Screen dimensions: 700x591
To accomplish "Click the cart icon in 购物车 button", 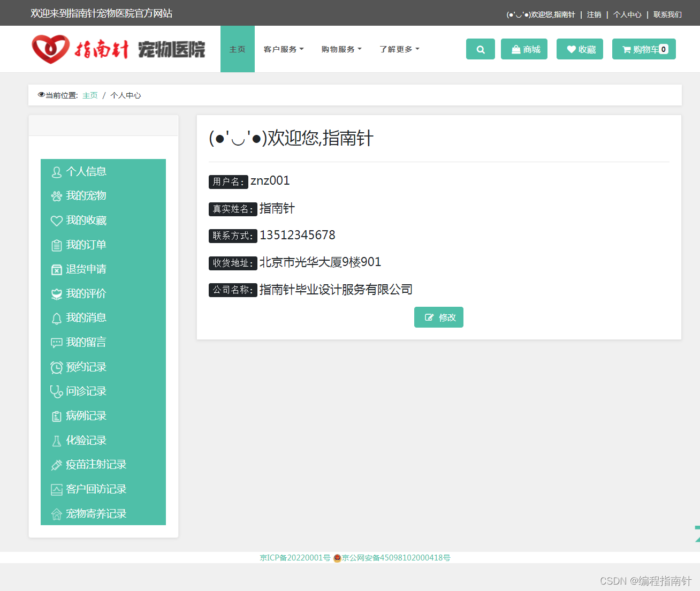I will (x=627, y=49).
